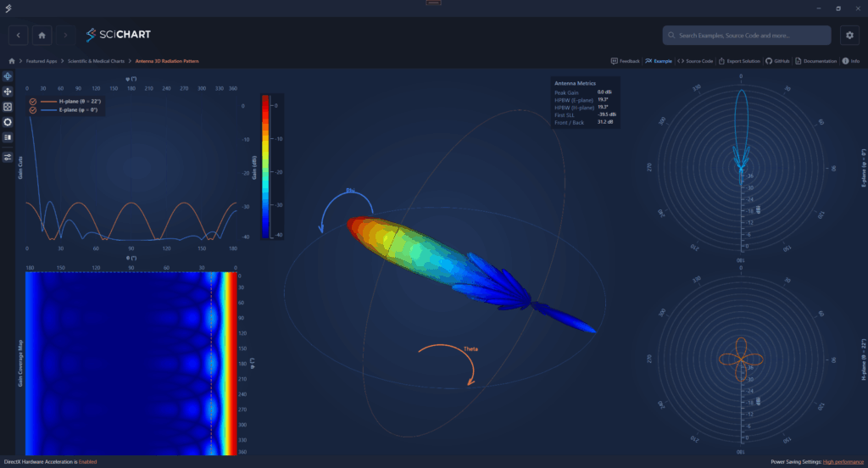Viewport: 868px width, 468px height.
Task: Open the chart settings sliders icon
Action: coord(8,157)
